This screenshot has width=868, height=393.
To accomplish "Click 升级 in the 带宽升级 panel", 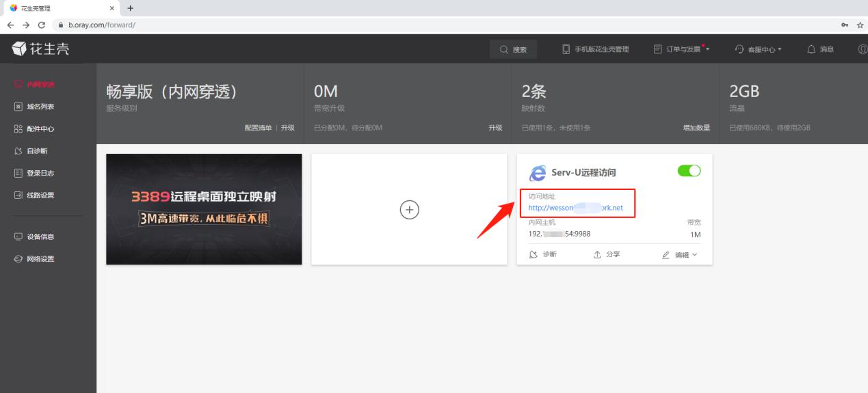I will 495,128.
